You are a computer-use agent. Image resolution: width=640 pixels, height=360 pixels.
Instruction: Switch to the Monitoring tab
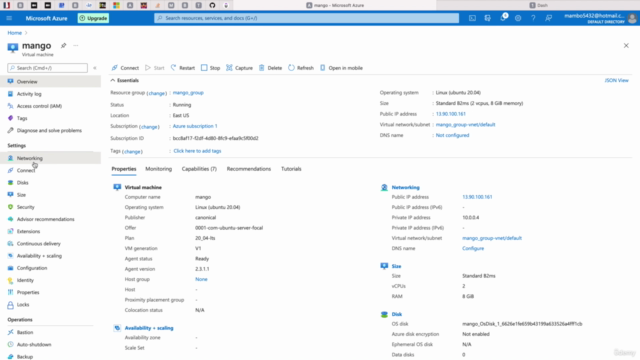tap(158, 169)
